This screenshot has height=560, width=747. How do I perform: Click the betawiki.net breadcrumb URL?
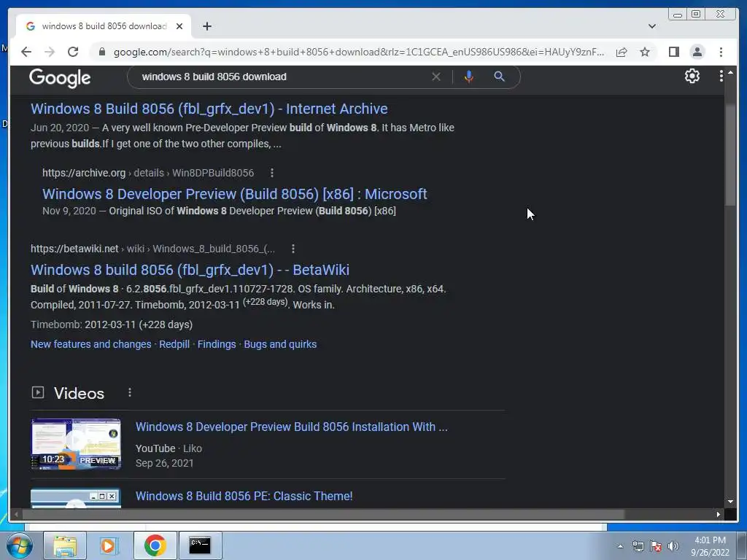(152, 249)
